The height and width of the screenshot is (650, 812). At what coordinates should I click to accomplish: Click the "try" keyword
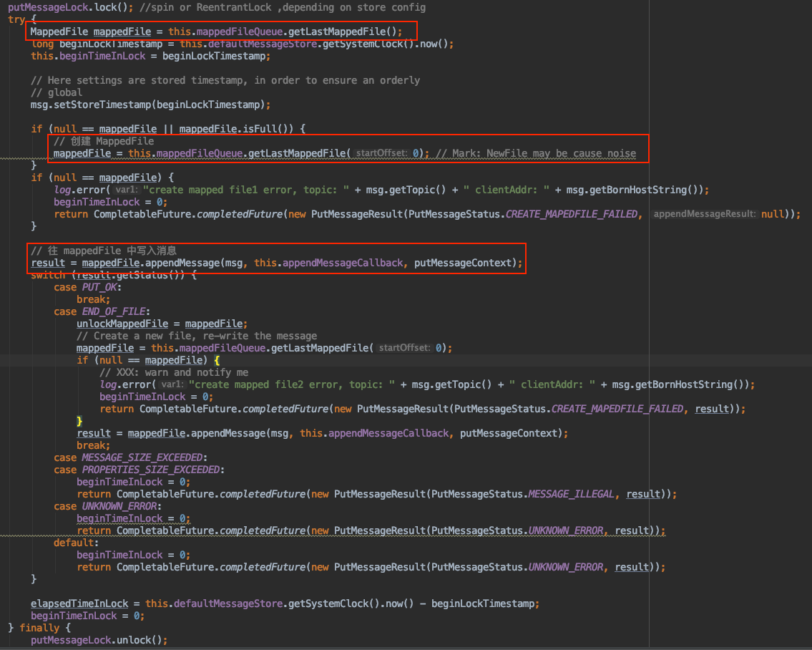[16, 20]
